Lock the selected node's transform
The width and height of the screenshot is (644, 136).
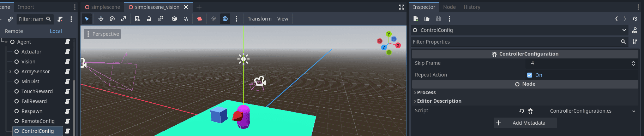coord(149,19)
